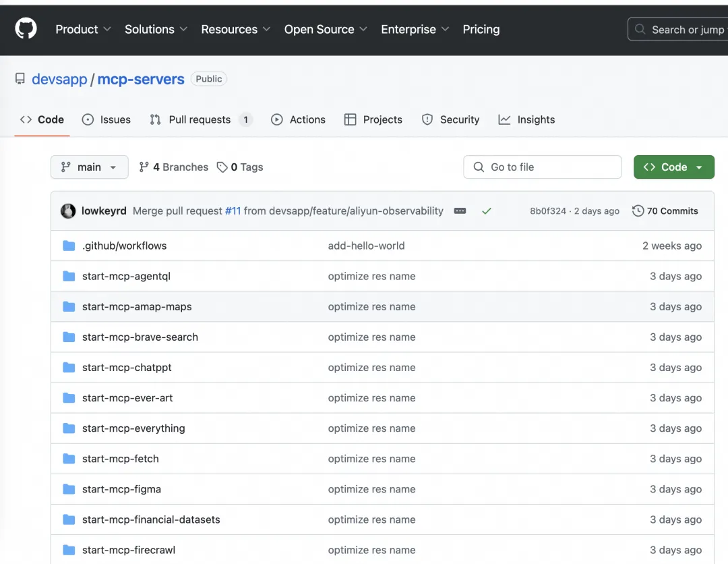The image size is (728, 564).
Task: Switch to the Issues tab
Action: [107, 119]
